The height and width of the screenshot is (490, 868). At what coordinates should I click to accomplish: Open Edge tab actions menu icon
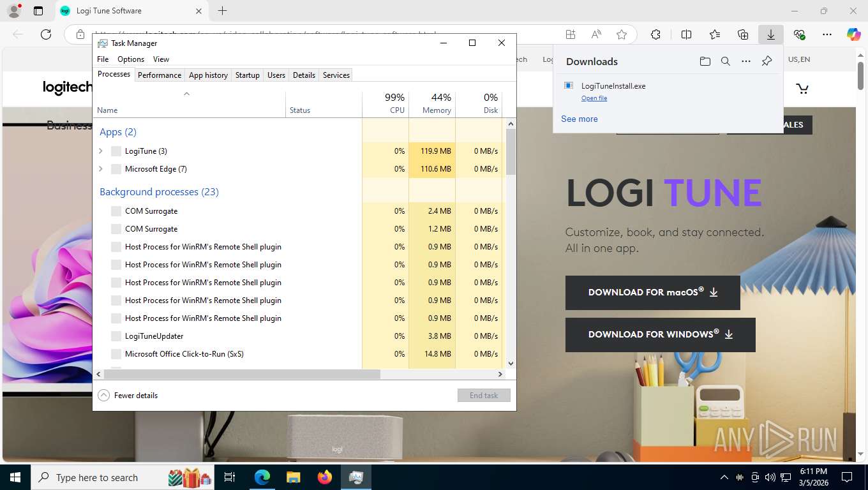[38, 11]
